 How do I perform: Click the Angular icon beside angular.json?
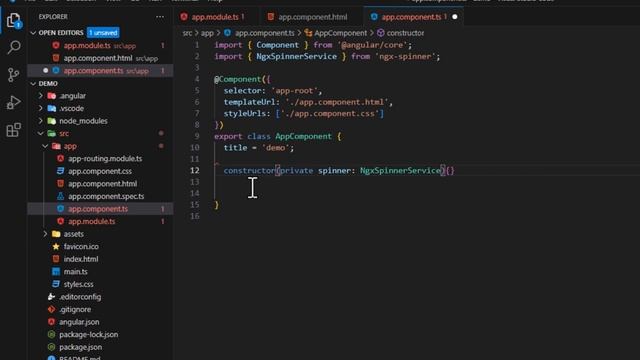pyautogui.click(x=51, y=322)
